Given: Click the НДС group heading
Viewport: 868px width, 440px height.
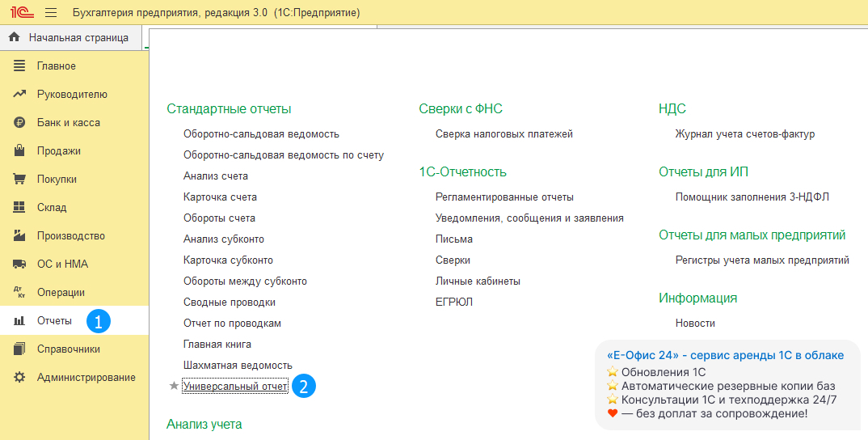Looking at the screenshot, I should pyautogui.click(x=672, y=109).
